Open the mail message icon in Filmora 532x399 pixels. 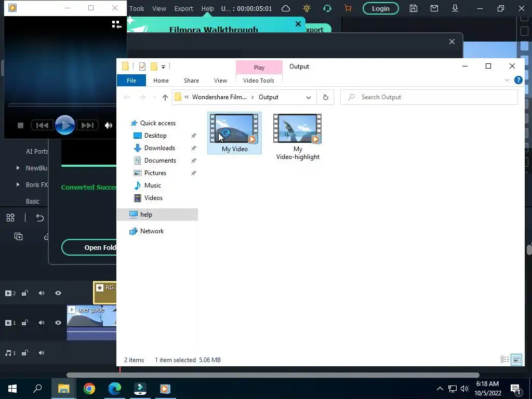(434, 8)
